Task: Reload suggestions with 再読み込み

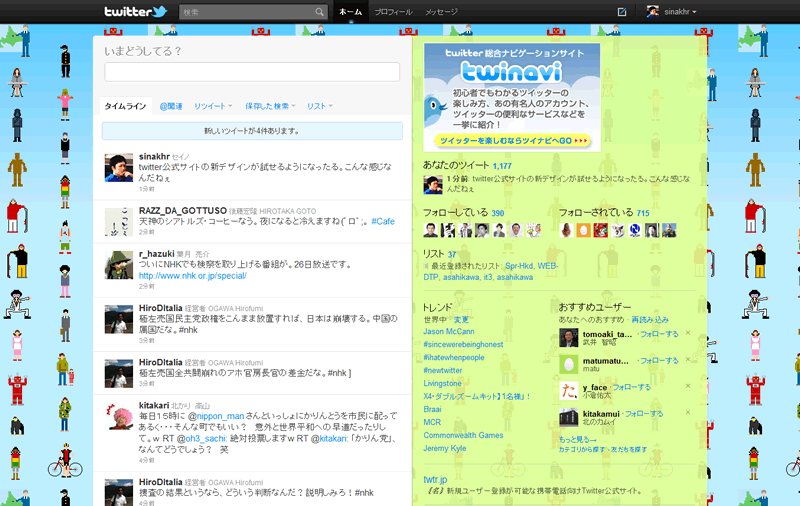Action: tap(650, 320)
